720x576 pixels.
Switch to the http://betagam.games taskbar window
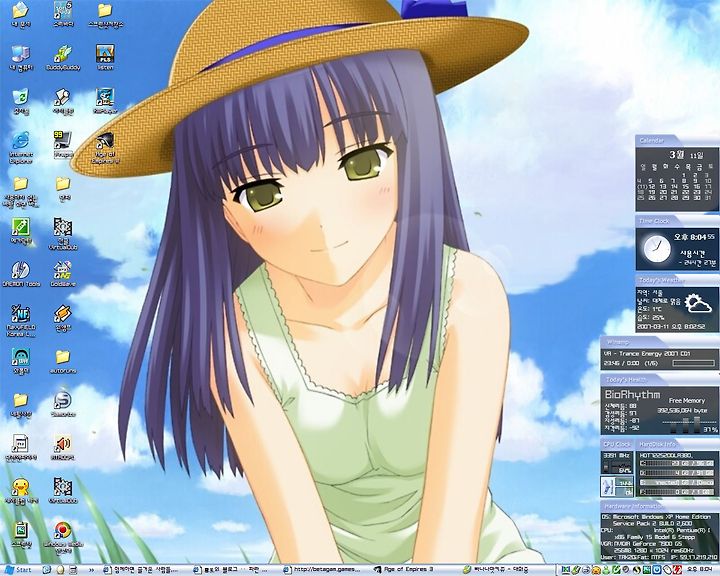pos(324,570)
